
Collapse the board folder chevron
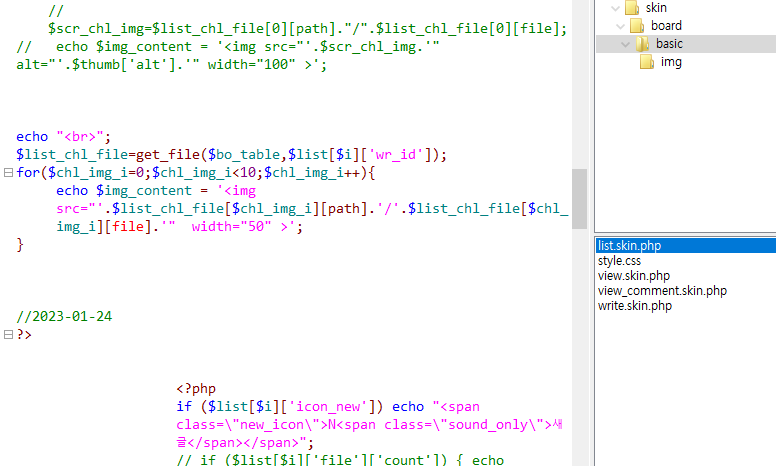[619, 26]
